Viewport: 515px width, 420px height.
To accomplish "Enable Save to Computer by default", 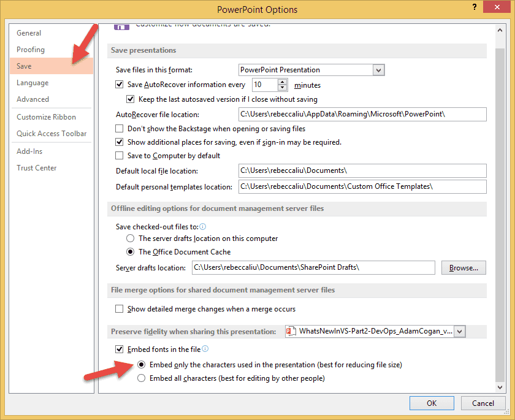I will (x=120, y=156).
